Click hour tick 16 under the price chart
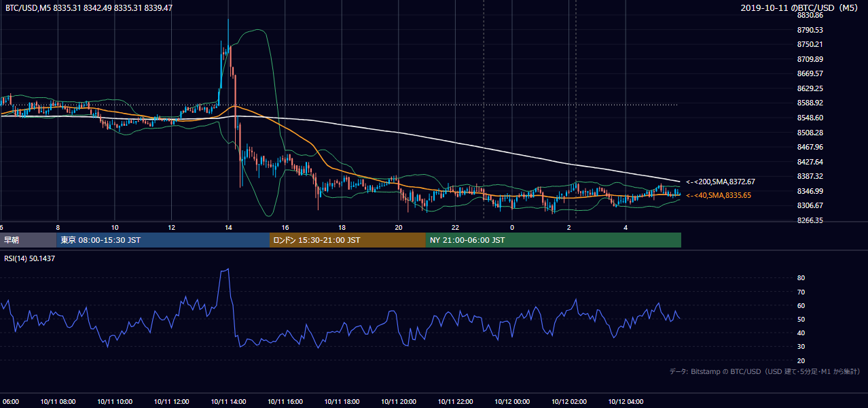868x408 pixels. pyautogui.click(x=285, y=227)
